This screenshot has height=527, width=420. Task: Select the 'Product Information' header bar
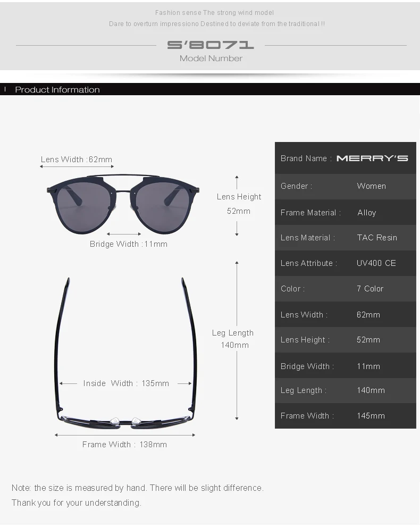point(210,89)
